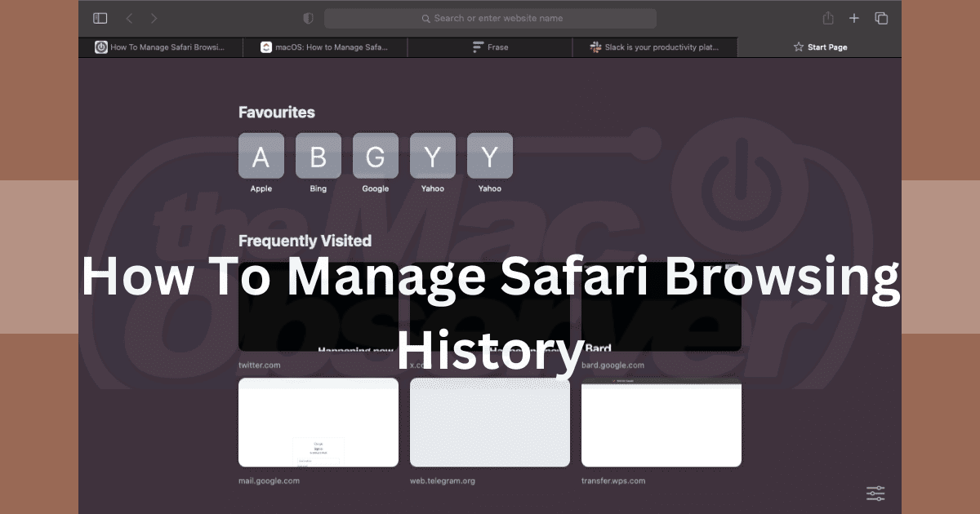Select the Start Page tab

click(x=820, y=47)
